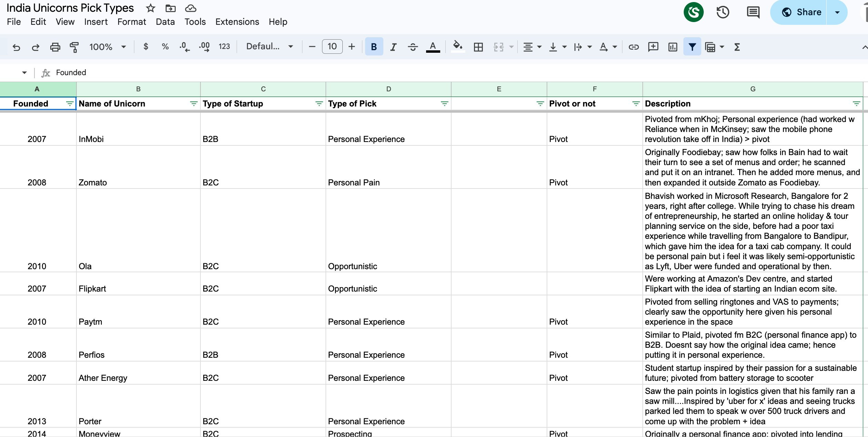Click the insert link icon

point(633,47)
